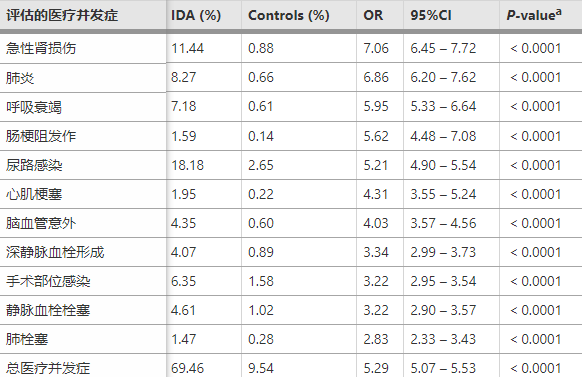Click the 深静脉血栓形成 row label
Screen dimensions: 582x377
click(x=55, y=252)
